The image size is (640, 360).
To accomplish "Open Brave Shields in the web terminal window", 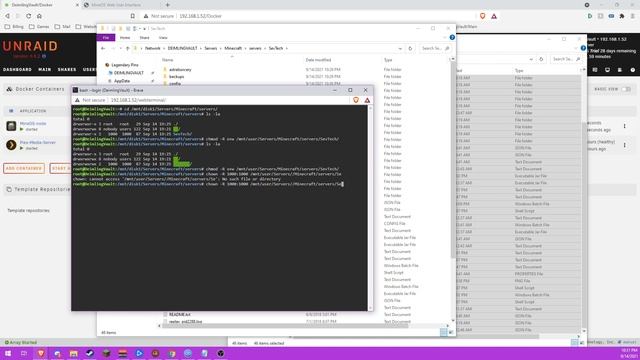I will (356, 100).
